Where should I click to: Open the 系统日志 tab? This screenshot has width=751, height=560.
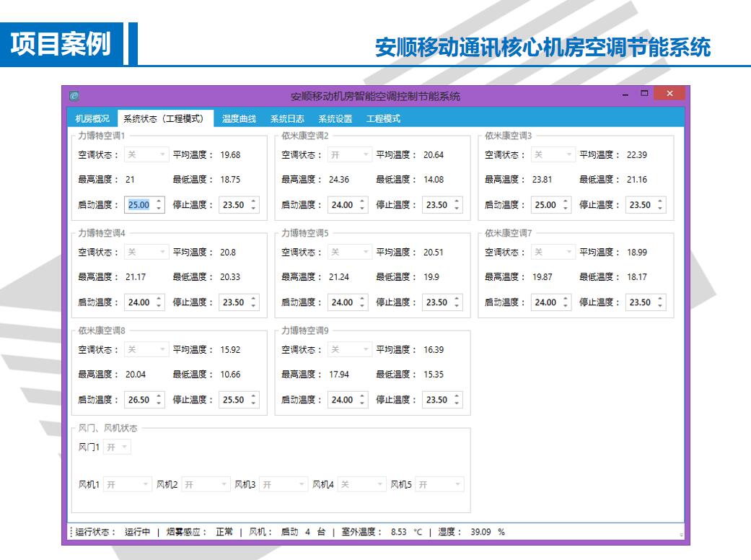(287, 119)
